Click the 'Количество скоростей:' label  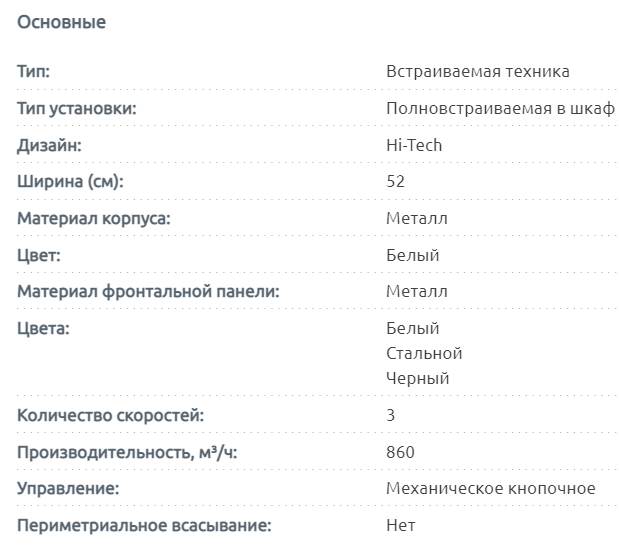click(x=111, y=415)
